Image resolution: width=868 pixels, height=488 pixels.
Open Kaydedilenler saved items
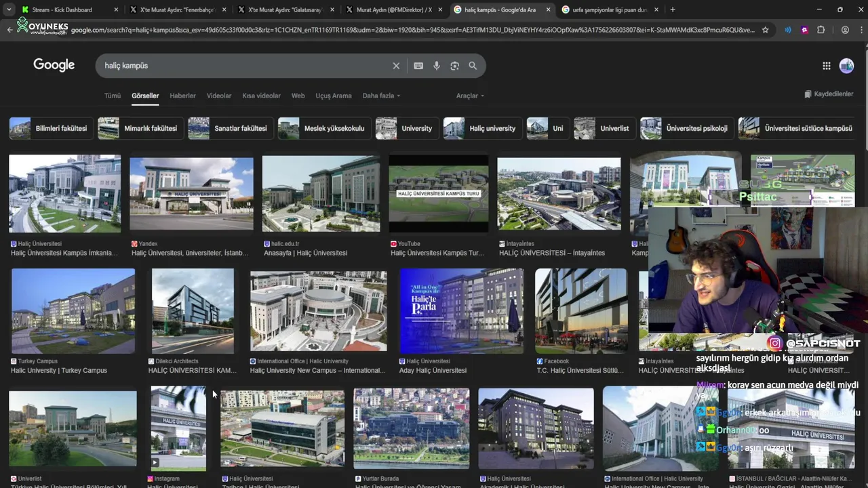pos(829,94)
